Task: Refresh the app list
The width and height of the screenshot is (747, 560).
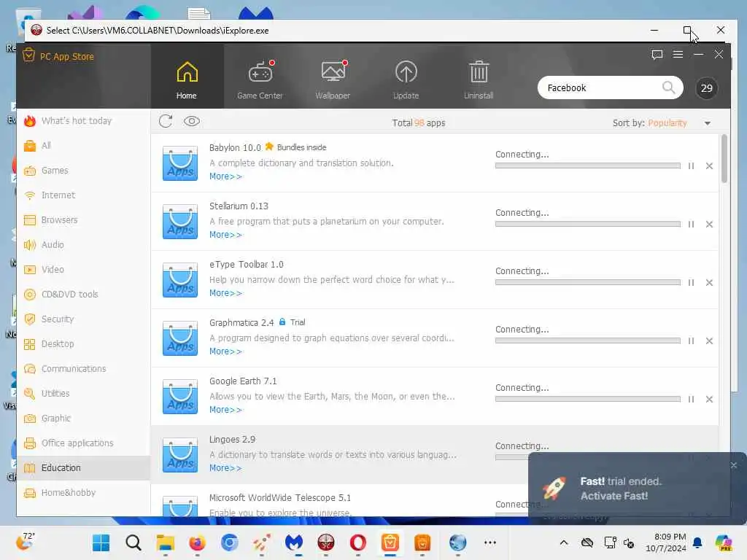Action: [x=166, y=122]
